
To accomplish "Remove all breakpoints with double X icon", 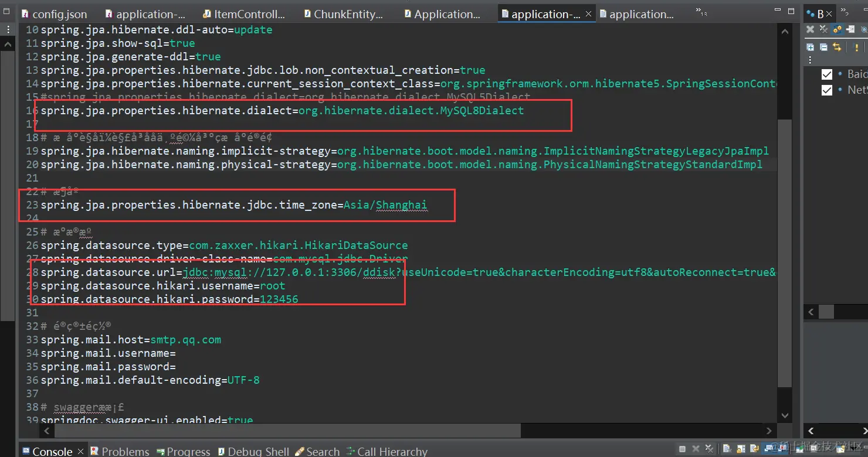I will tap(823, 29).
